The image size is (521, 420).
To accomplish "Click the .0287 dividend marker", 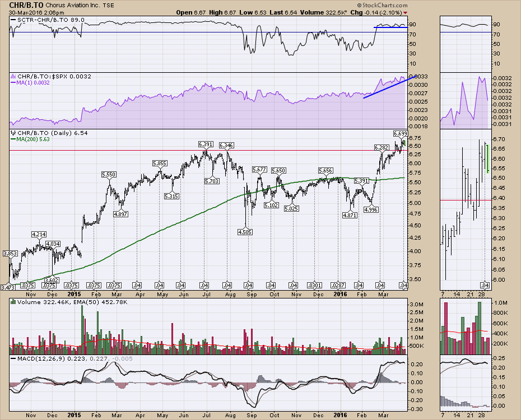I will pos(338,286).
